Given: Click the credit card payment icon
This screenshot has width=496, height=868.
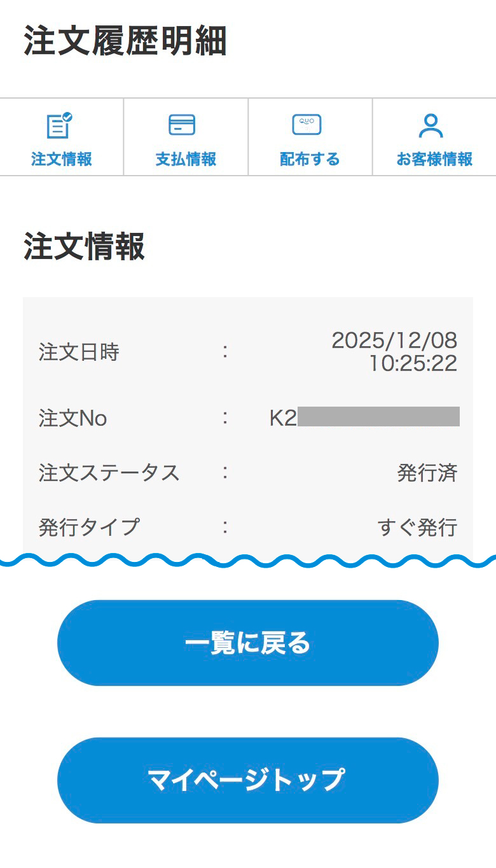Looking at the screenshot, I should click(x=182, y=125).
